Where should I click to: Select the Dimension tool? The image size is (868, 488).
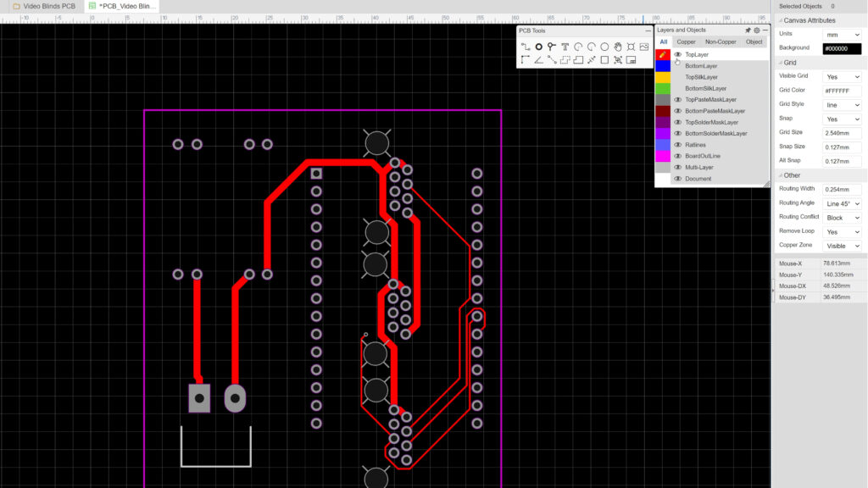pyautogui.click(x=592, y=59)
